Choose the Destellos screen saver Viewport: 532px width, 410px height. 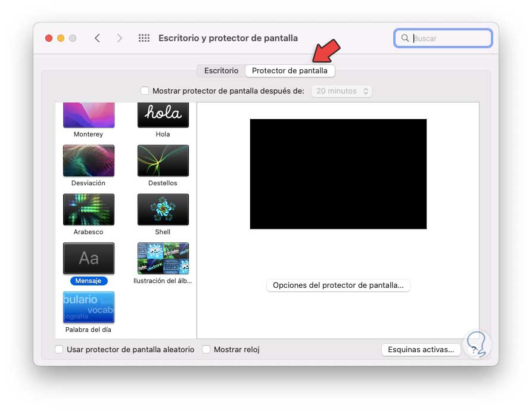pos(163,160)
